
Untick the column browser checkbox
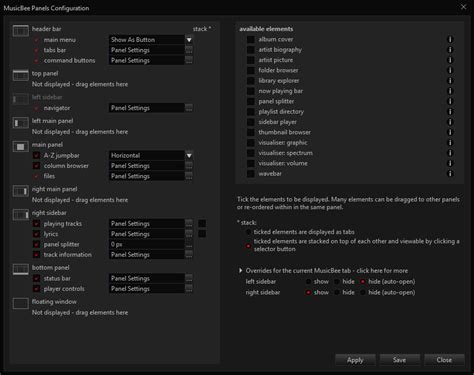pyautogui.click(x=36, y=166)
